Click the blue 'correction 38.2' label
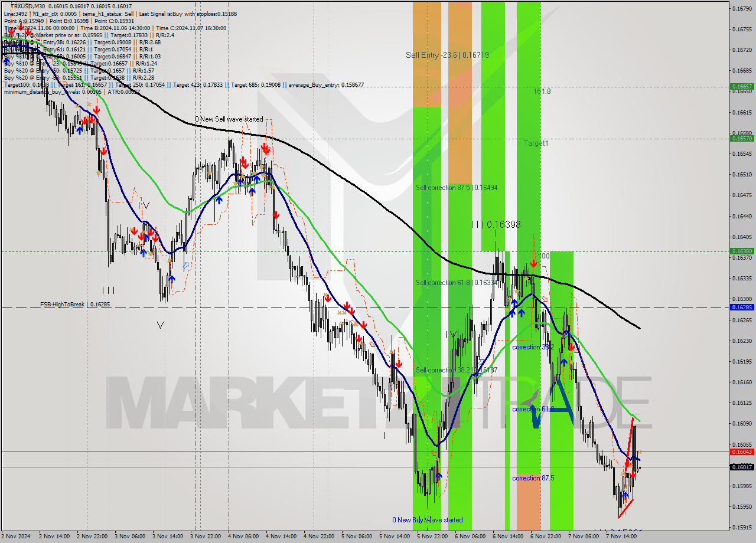This screenshot has height=543, width=756. point(533,347)
